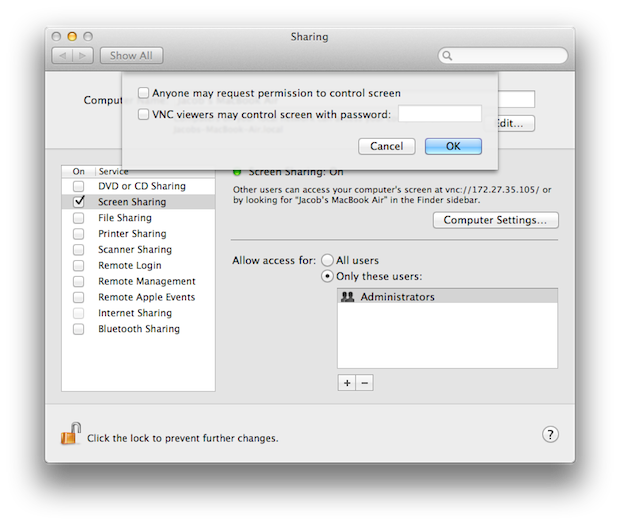Select the Internet Sharing service row
The height and width of the screenshot is (525, 620).
click(x=138, y=313)
